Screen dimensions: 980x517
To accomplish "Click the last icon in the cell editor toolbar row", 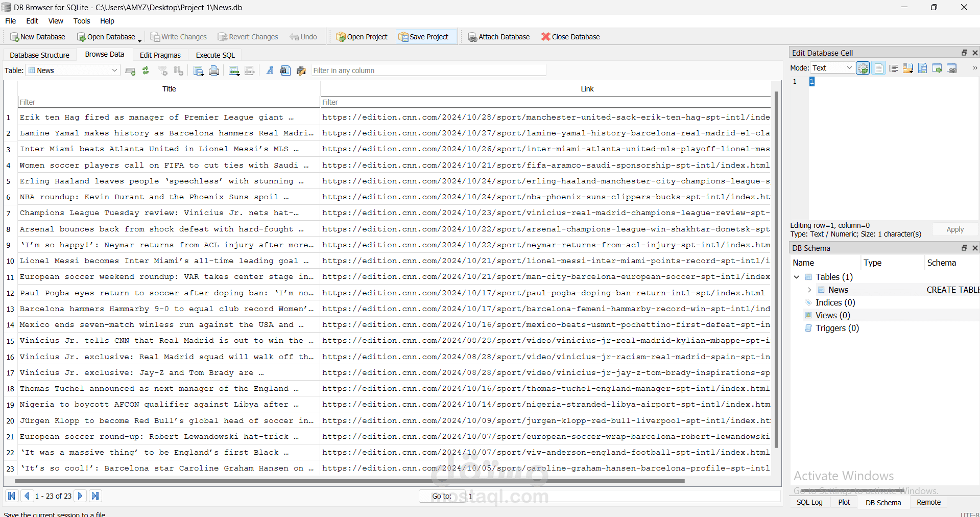I will [x=952, y=68].
